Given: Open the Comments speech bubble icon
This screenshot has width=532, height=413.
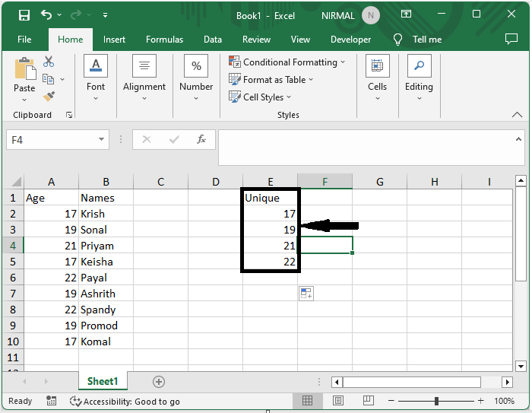Looking at the screenshot, I should coord(511,39).
